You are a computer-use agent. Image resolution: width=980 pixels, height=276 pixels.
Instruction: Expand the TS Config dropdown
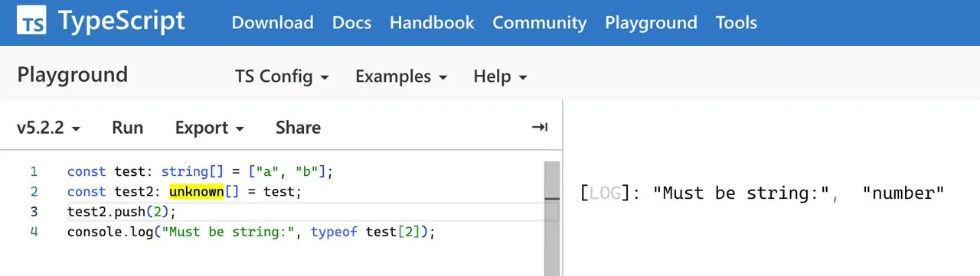pyautogui.click(x=282, y=76)
